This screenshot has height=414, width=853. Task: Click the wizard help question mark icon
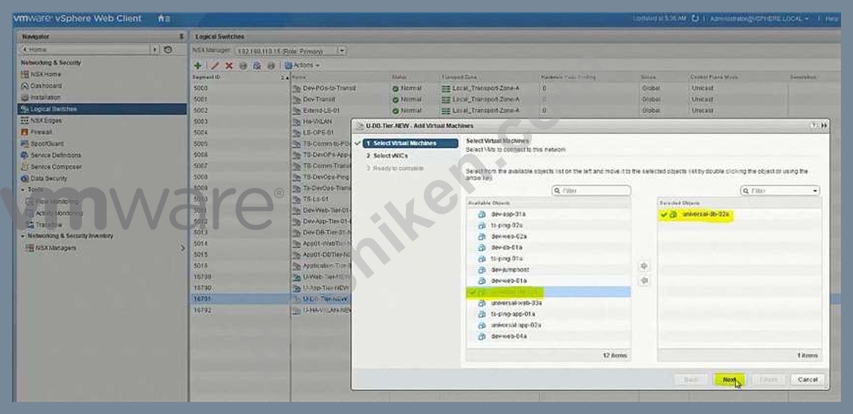point(814,126)
